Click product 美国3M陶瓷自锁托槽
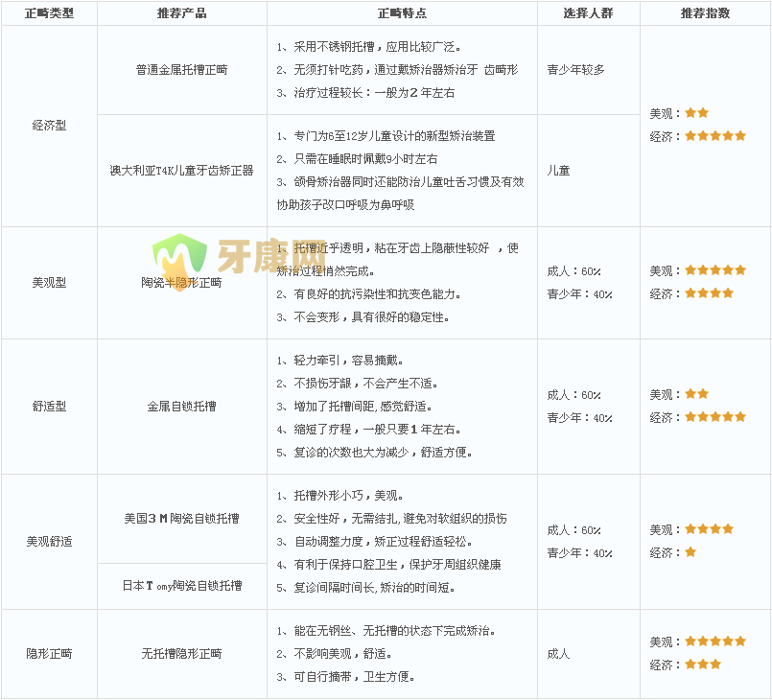This screenshot has width=772, height=700. (181, 519)
